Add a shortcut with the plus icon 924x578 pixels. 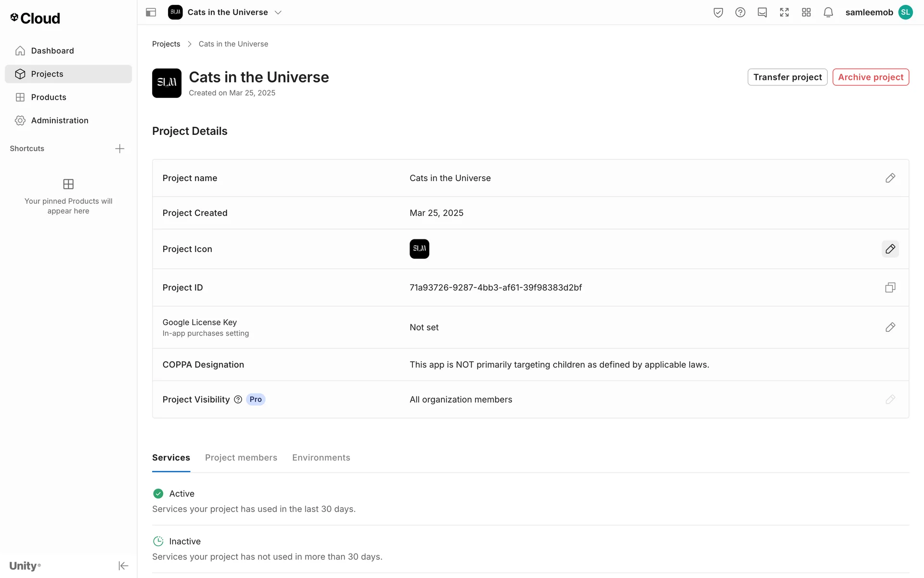[x=120, y=149]
